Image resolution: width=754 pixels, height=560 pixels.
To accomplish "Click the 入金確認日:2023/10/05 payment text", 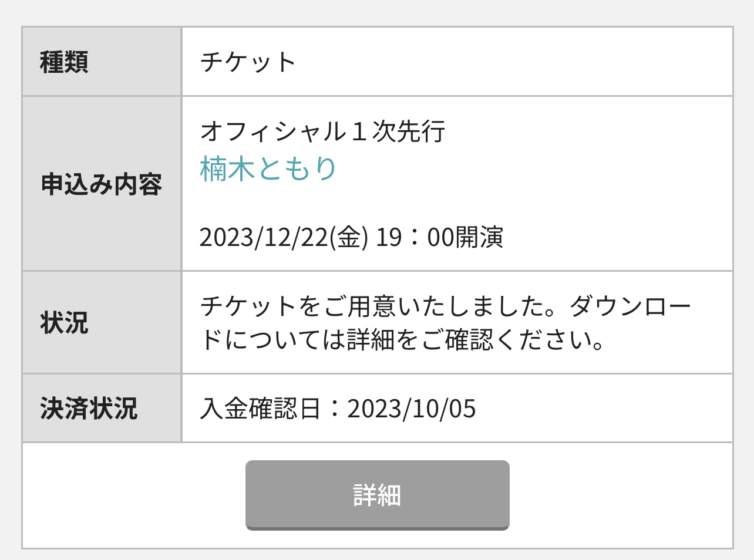I will pyautogui.click(x=338, y=409).
